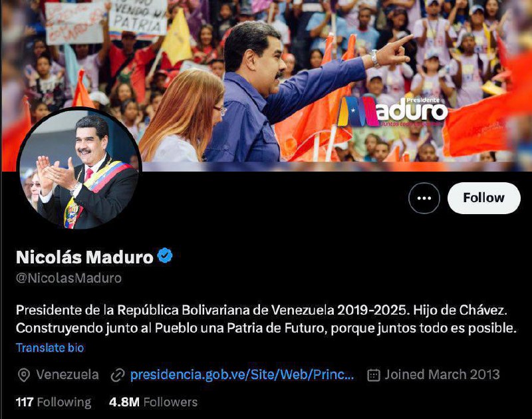This screenshot has width=532, height=419.
Task: Open the presidencia.gob.ve website link
Action: click(242, 374)
